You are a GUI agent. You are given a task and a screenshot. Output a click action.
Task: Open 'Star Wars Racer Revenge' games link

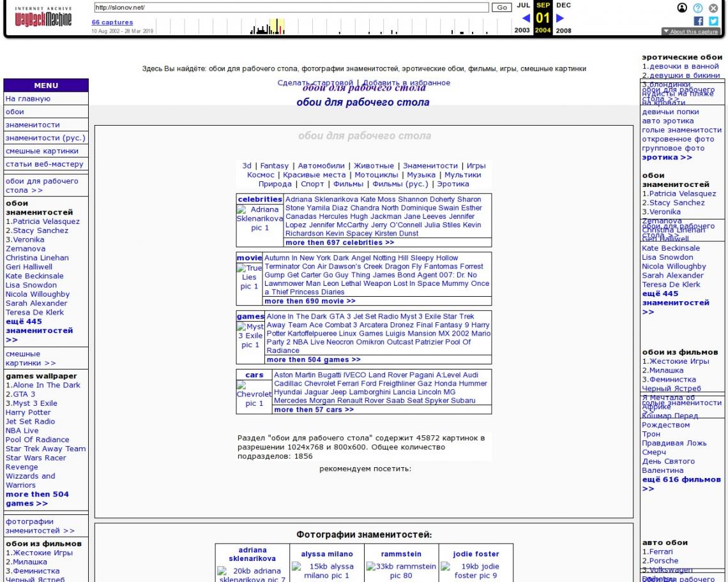click(x=36, y=462)
